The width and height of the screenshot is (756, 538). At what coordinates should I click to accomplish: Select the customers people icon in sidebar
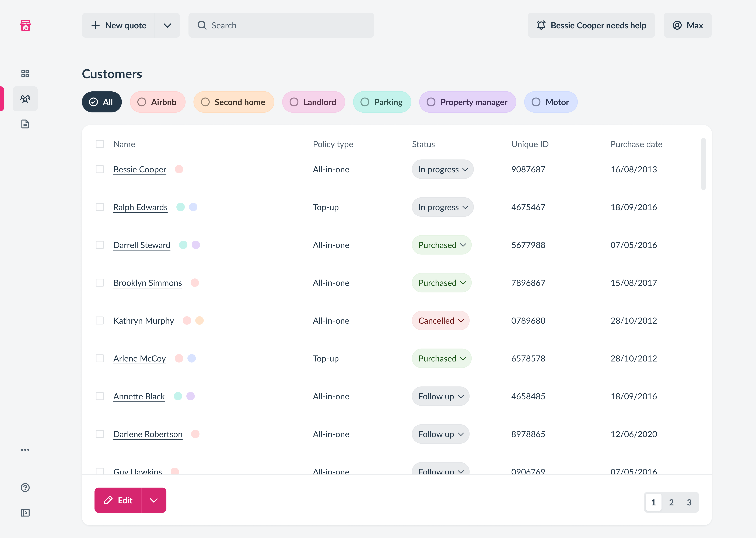pos(25,99)
